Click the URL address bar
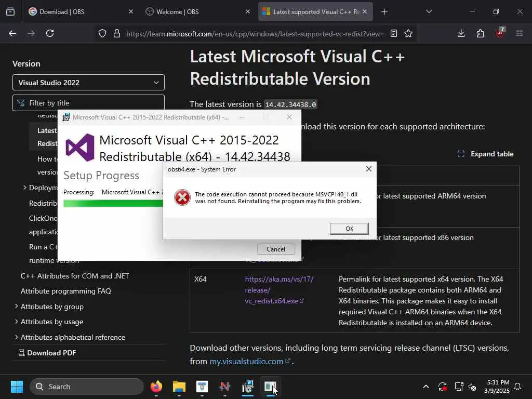Image resolution: width=532 pixels, height=399 pixels. (x=255, y=34)
